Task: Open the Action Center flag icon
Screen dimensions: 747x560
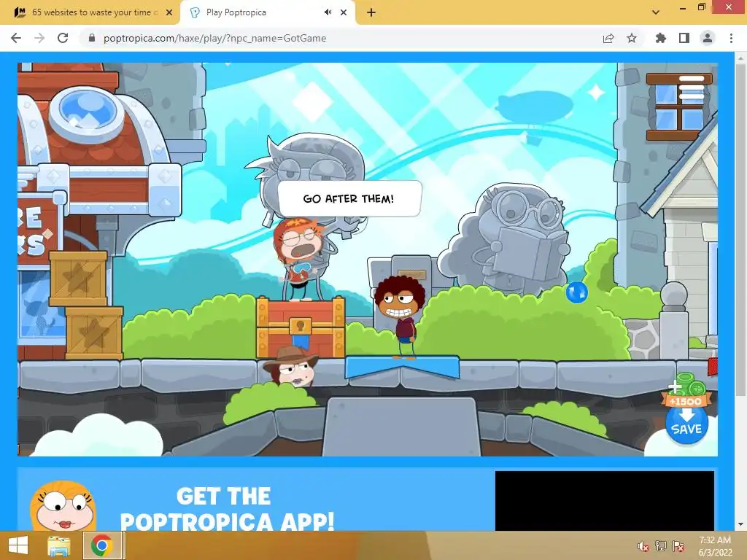Action: click(x=678, y=546)
